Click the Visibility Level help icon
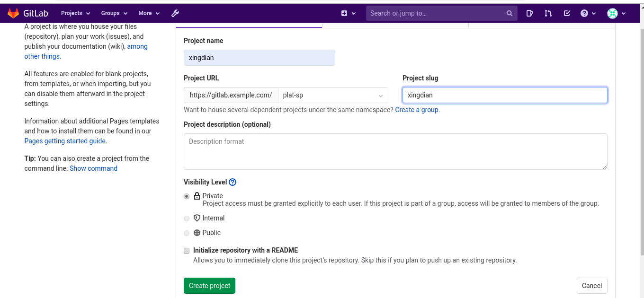The height and width of the screenshot is (298, 644). click(233, 182)
